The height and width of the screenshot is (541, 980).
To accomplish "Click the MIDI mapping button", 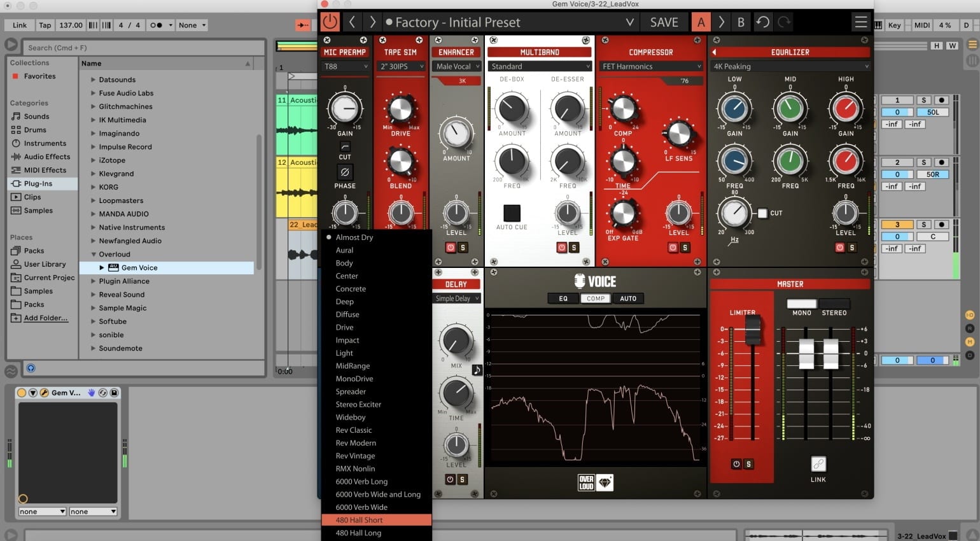I will [x=922, y=25].
